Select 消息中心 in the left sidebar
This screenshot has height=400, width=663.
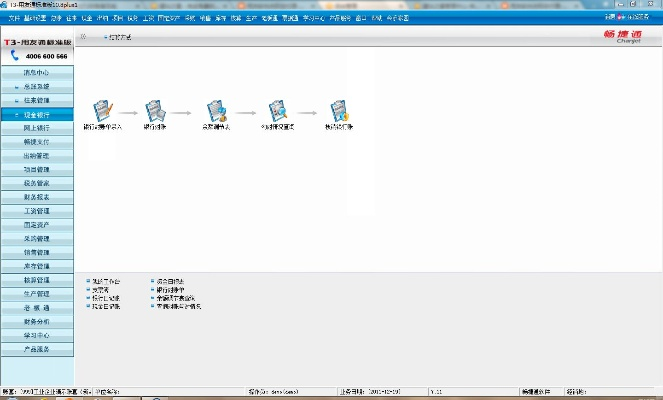pos(37,73)
